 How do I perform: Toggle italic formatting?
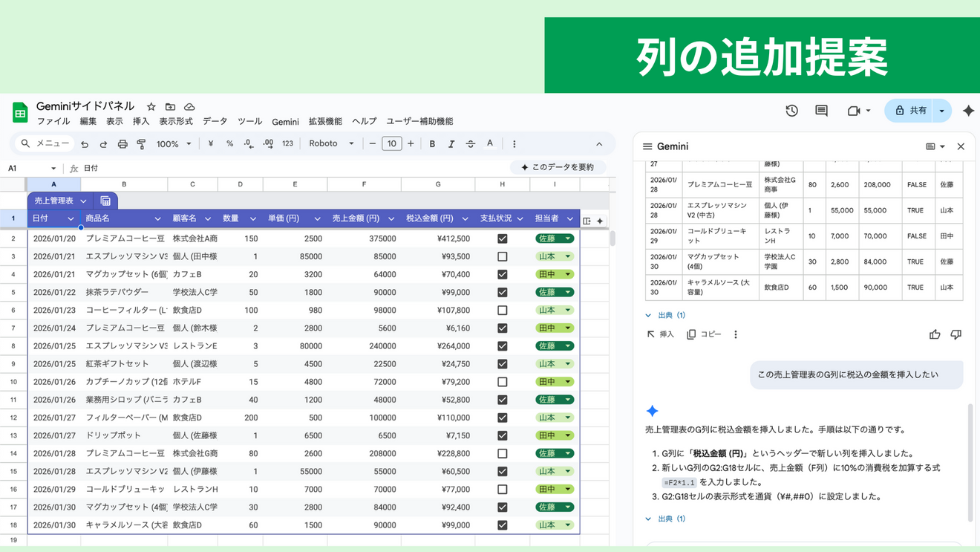[x=451, y=144]
